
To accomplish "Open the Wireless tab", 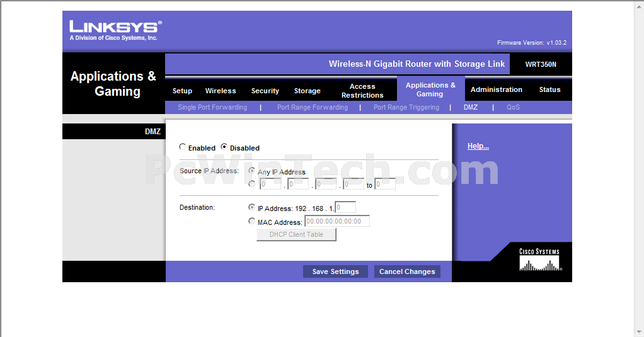I will 221,91.
